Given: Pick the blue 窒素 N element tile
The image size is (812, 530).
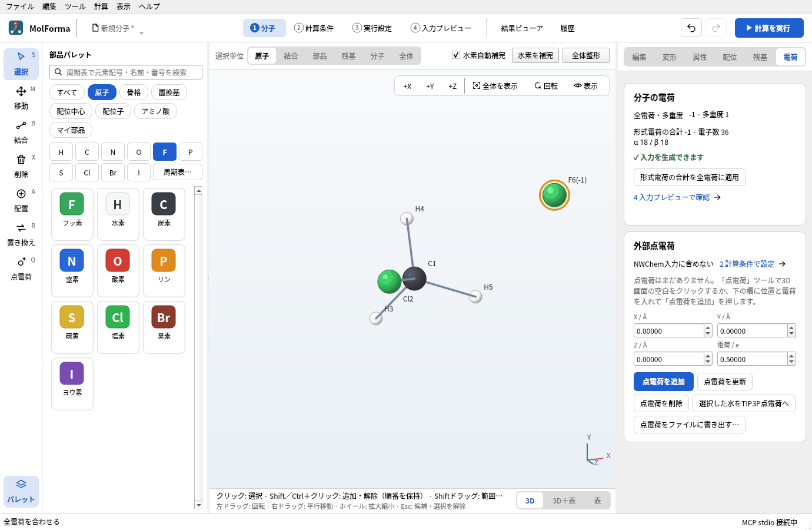Looking at the screenshot, I should pos(72,270).
